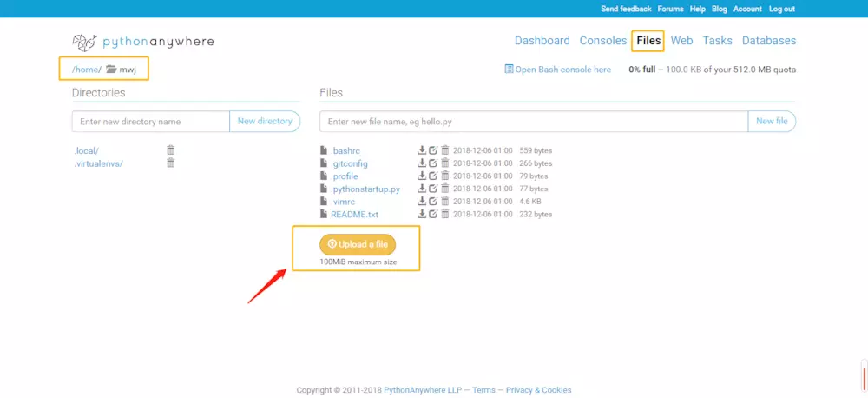
Task: Delete the .pythonstartup.py file
Action: pyautogui.click(x=445, y=188)
